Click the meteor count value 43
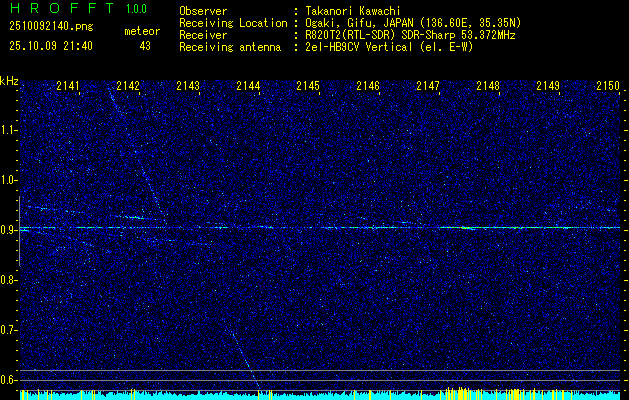Viewport: 629px width, 400px height. coord(145,46)
